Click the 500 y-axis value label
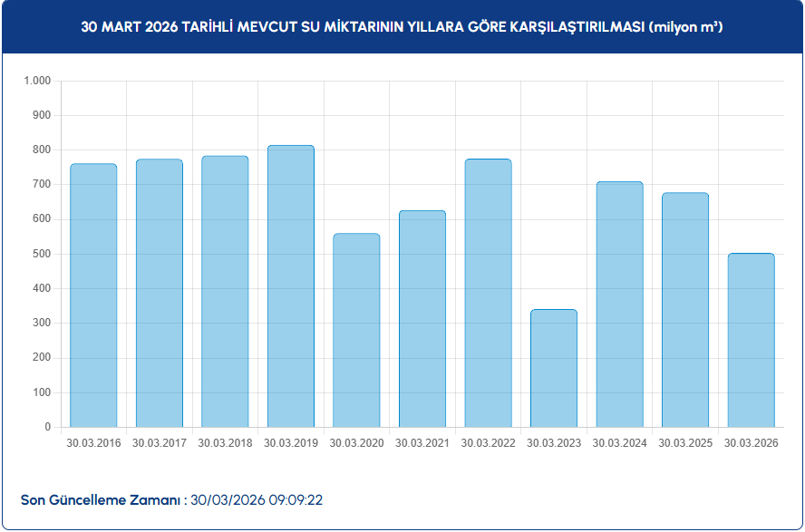 43,254
